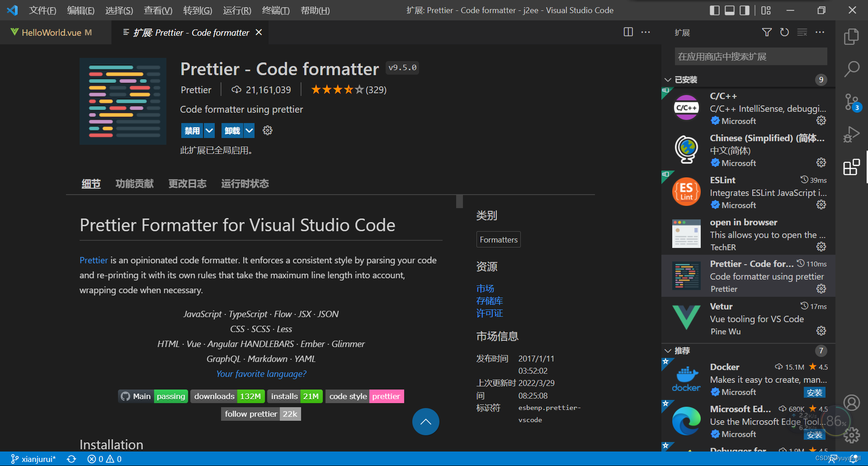
Task: Click the Your favorite language? link
Action: [261, 374]
